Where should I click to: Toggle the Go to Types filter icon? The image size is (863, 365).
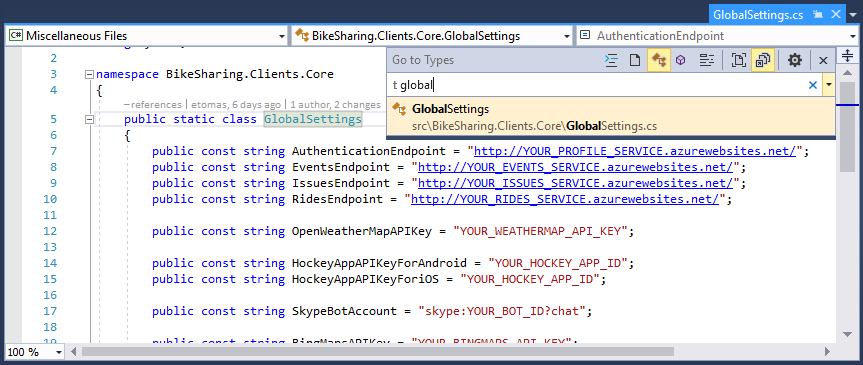(658, 61)
